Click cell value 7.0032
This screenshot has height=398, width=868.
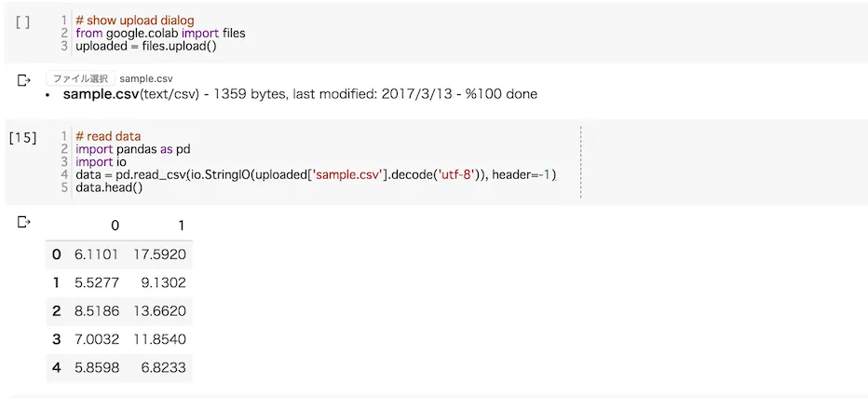click(97, 339)
